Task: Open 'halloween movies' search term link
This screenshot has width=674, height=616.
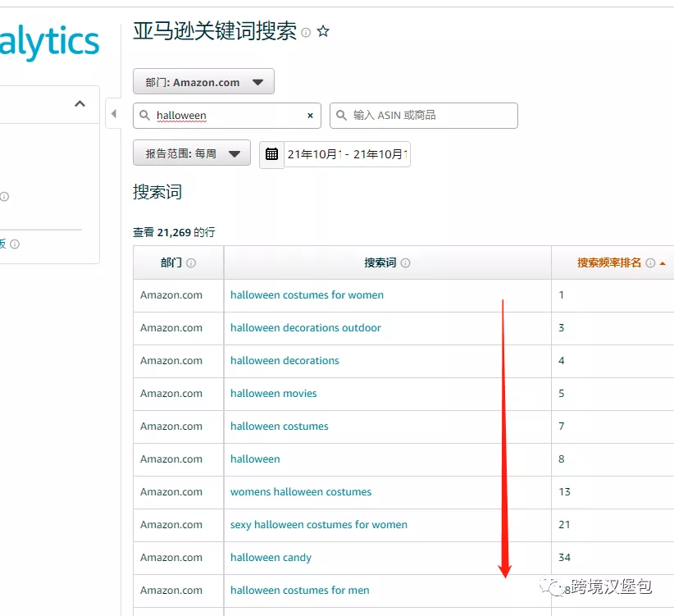Action: (x=273, y=394)
